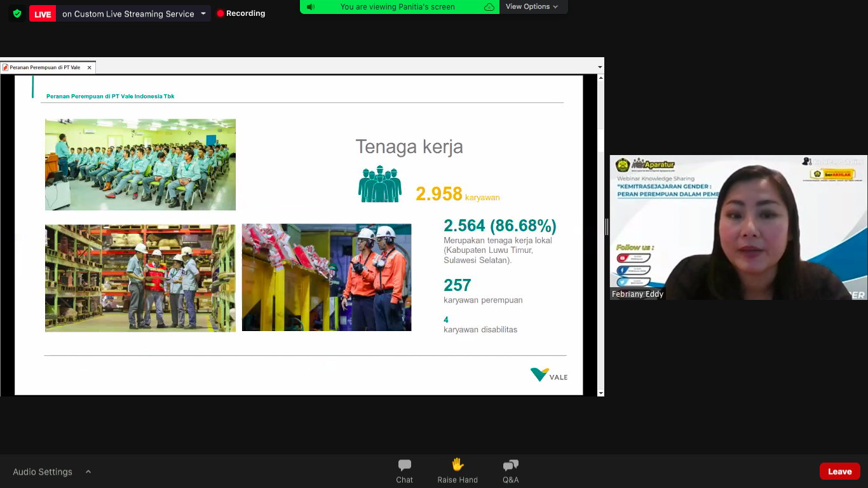This screenshot has width=868, height=488.
Task: Click the red Leave button
Action: (x=839, y=471)
